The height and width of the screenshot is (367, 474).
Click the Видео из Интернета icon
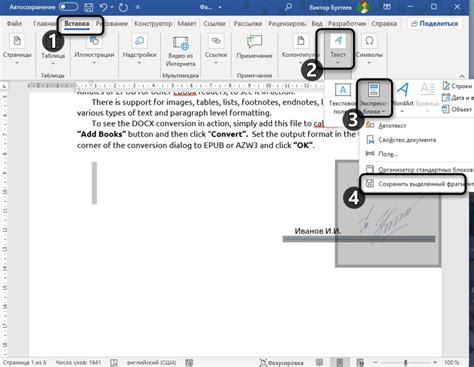(x=181, y=43)
